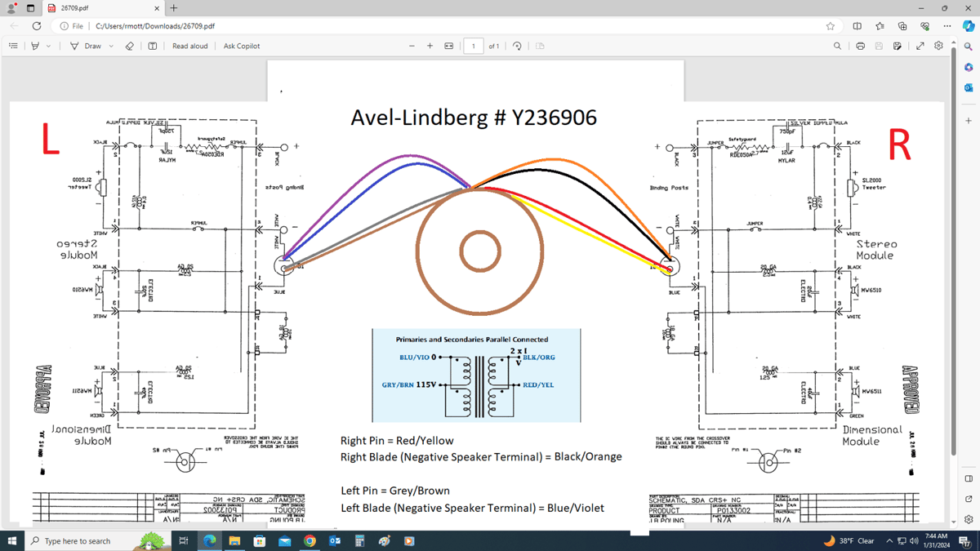Click the Add text tool icon
This screenshot has height=551, width=980.
point(153,47)
